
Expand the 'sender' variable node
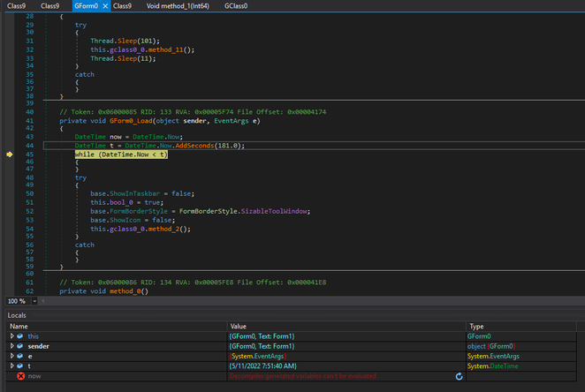tap(11, 346)
